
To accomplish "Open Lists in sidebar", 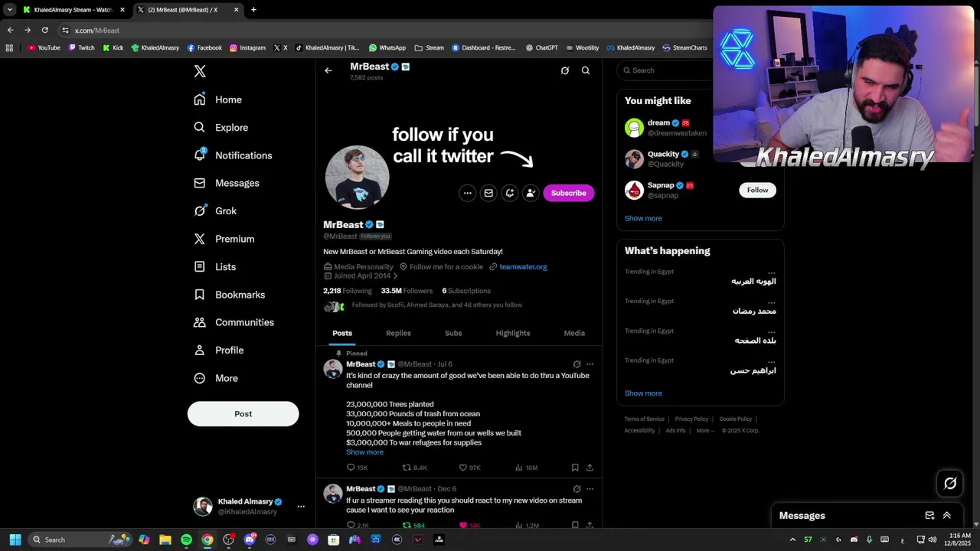I will coord(215,267).
